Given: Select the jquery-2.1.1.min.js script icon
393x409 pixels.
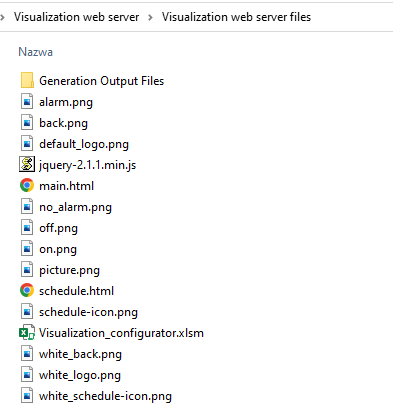Looking at the screenshot, I should coord(27,165).
